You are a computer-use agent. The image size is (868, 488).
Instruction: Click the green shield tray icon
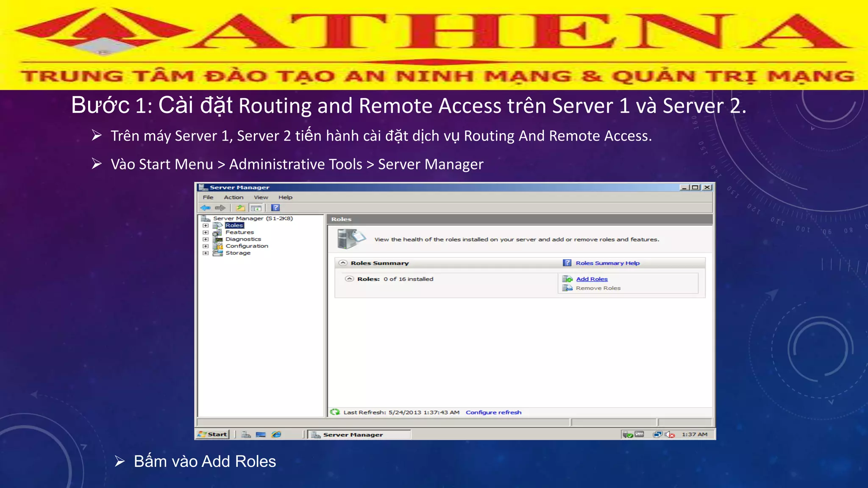coord(628,434)
